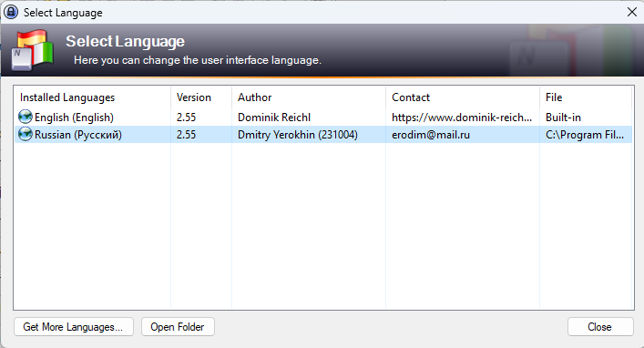This screenshot has height=348, width=644.
Task: Click the Contact column header
Action: click(x=463, y=97)
